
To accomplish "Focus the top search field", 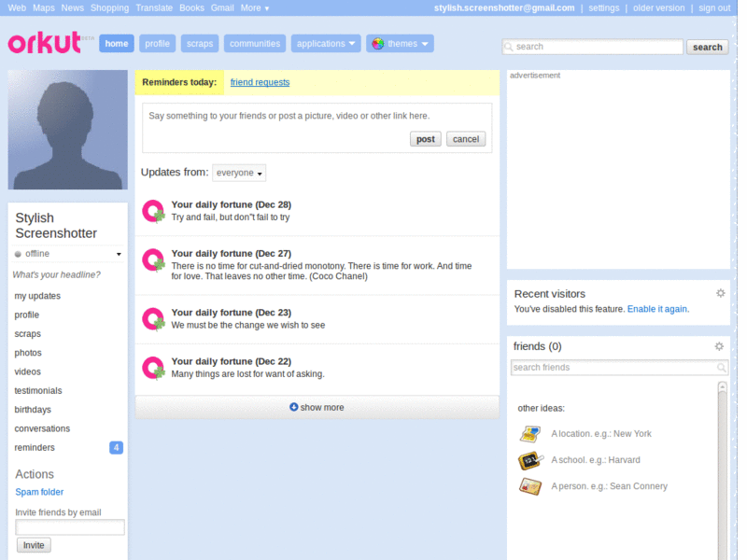I will [593, 47].
